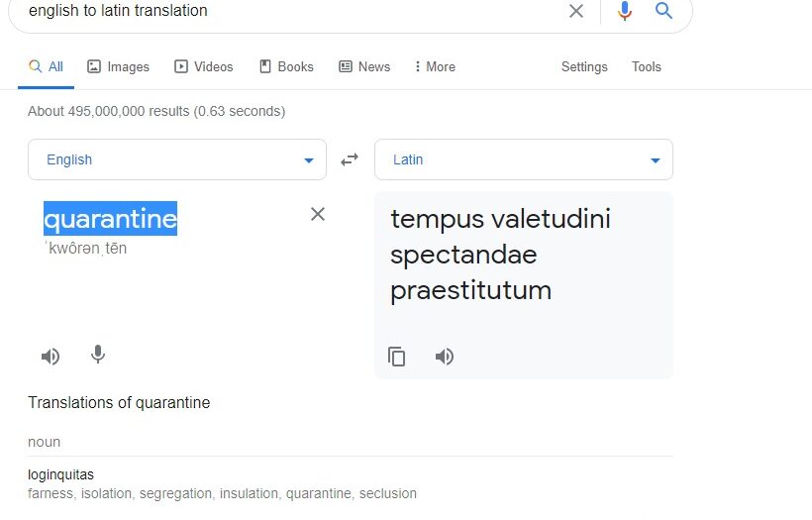
Task: Expand the More search categories menu
Action: click(435, 67)
